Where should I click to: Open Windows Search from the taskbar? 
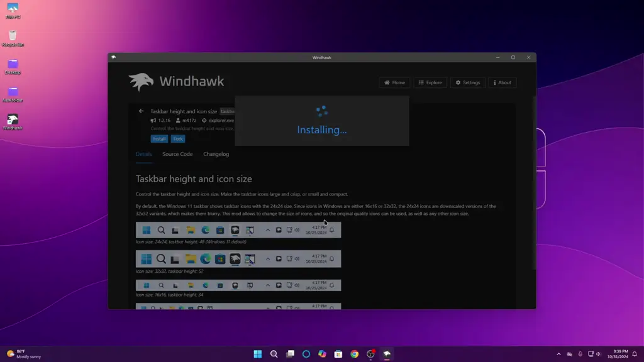(274, 354)
